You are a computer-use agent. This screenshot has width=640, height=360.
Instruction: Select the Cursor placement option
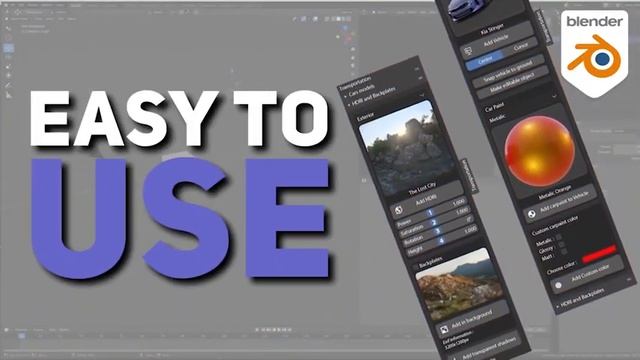[521, 47]
